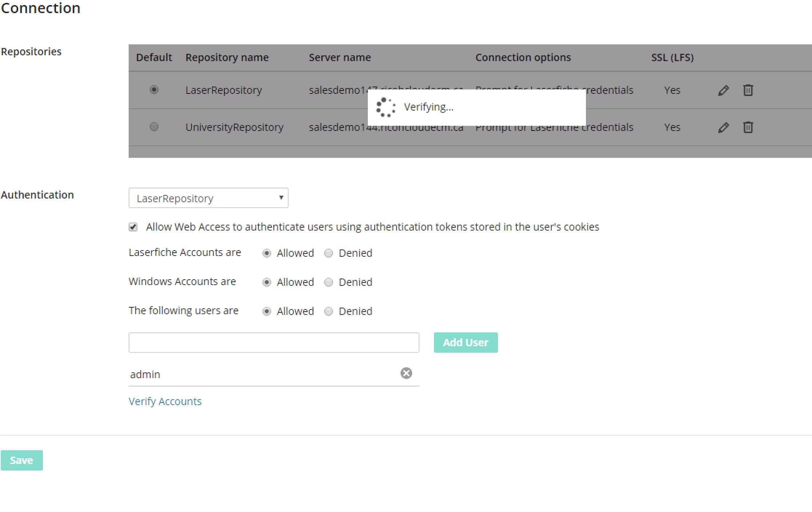812x512 pixels.
Task: Toggle cookie authentication tokens checkbox
Action: (133, 227)
